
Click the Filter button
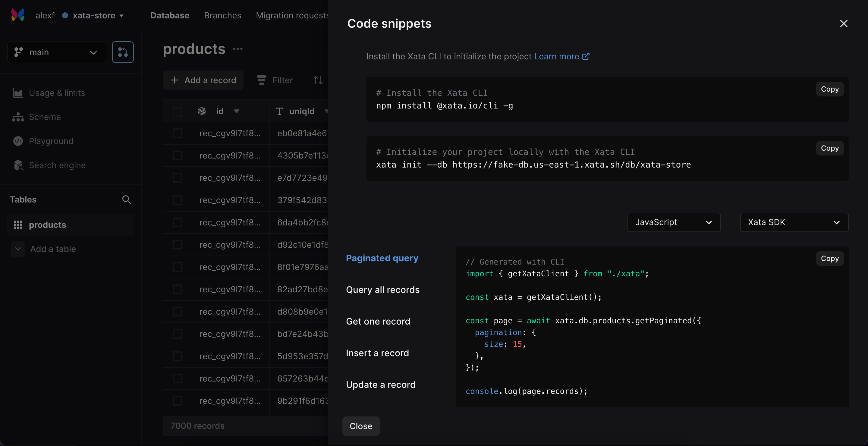(x=275, y=80)
